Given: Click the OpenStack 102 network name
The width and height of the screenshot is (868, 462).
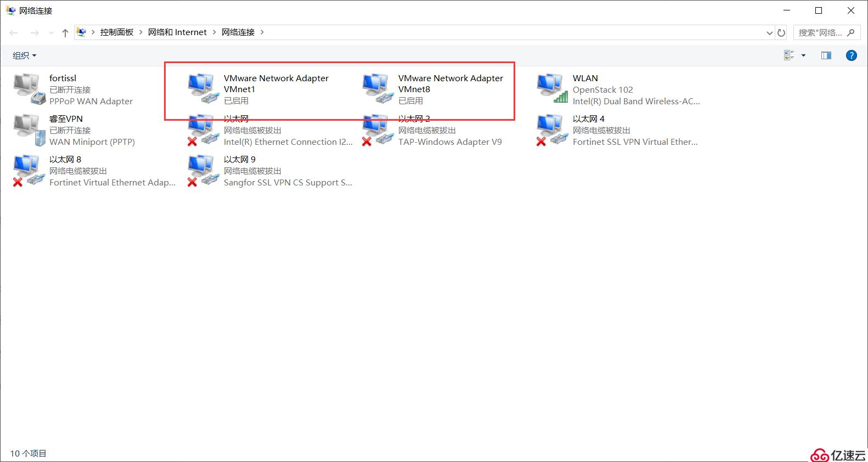Looking at the screenshot, I should (603, 90).
